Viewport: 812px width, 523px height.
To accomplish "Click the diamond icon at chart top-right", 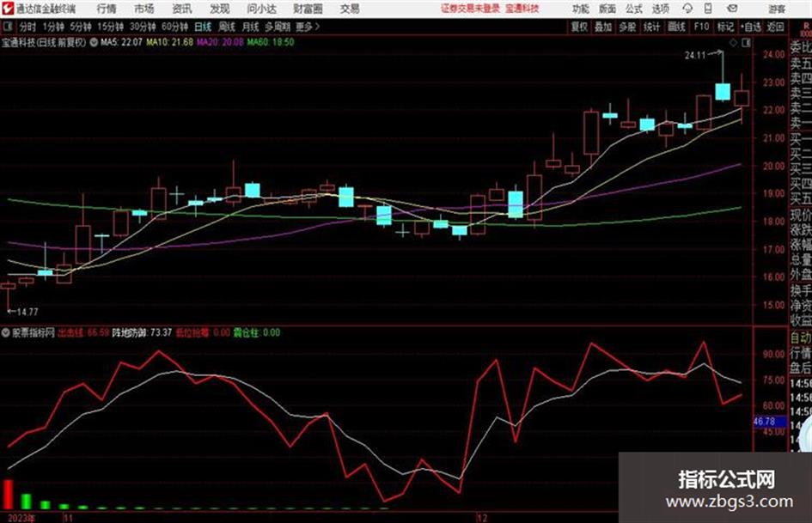I will tap(733, 43).
